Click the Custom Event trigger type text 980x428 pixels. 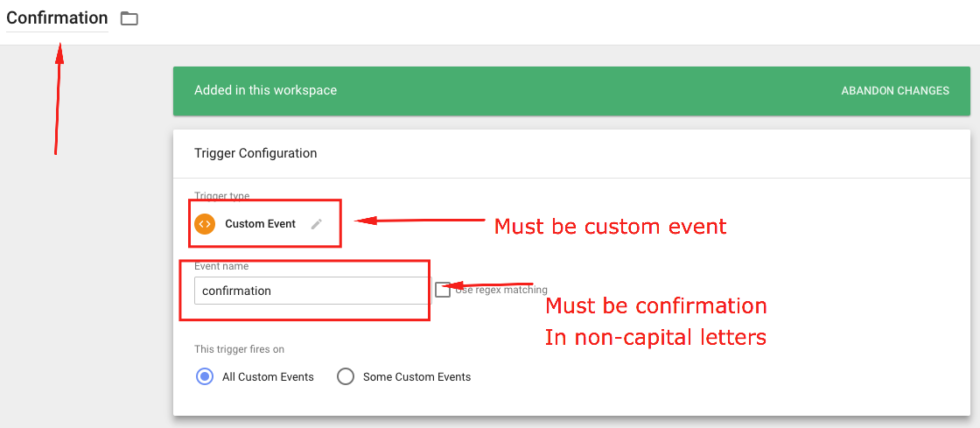click(260, 224)
